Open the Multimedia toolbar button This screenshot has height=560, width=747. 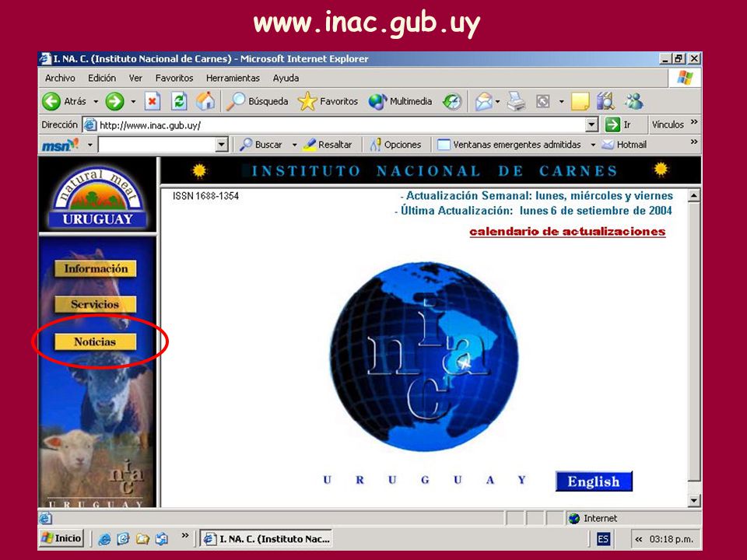pyautogui.click(x=400, y=101)
